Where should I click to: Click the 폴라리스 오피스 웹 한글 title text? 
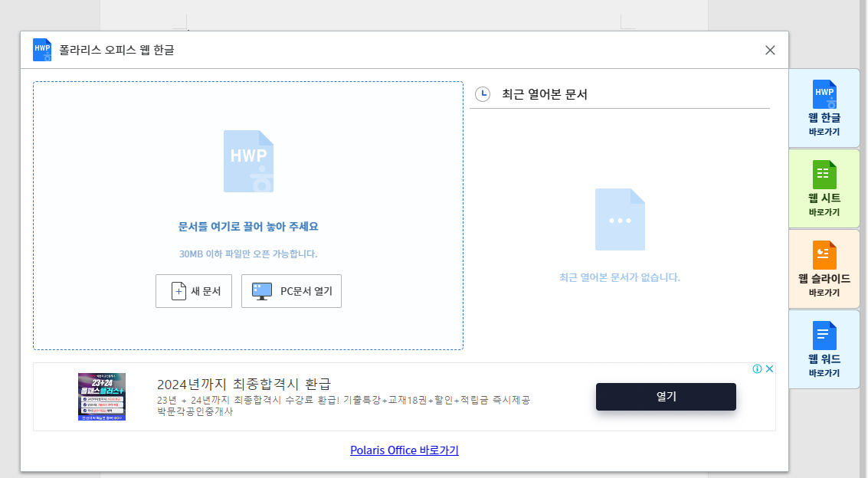tap(116, 51)
